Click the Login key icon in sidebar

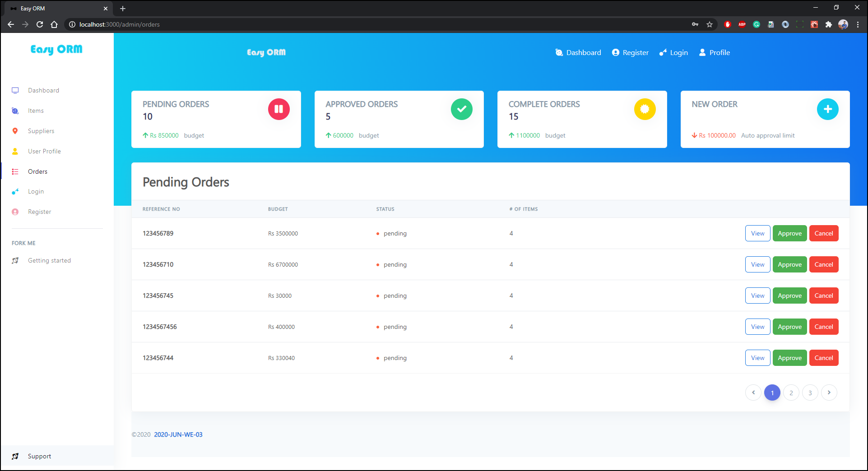click(15, 191)
